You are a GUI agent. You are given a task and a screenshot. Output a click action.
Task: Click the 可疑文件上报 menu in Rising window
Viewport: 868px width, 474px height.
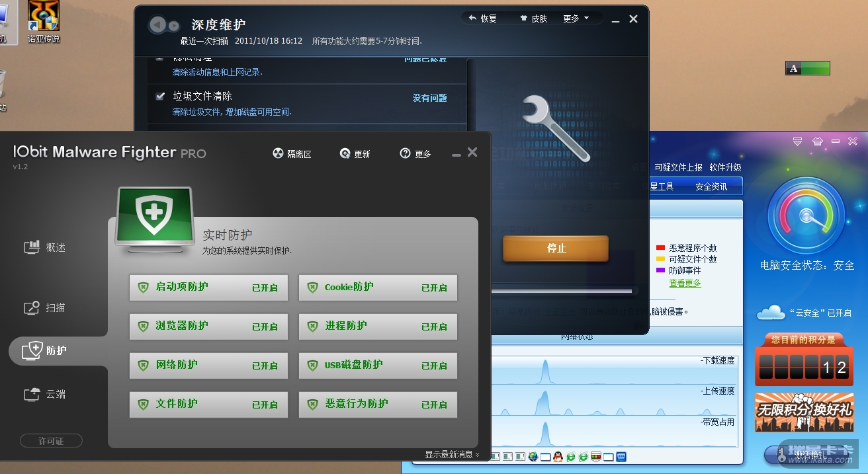(678, 168)
